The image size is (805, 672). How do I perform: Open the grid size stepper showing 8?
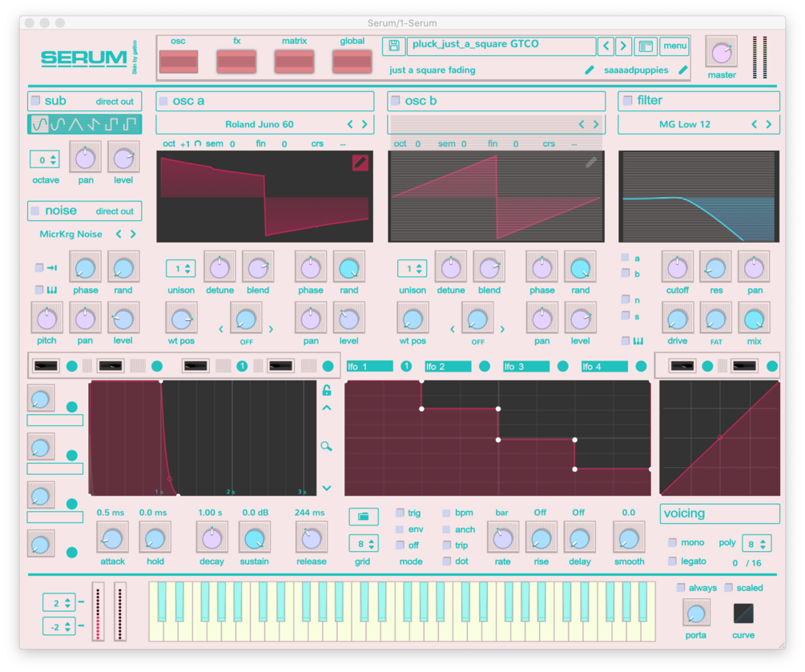point(364,543)
